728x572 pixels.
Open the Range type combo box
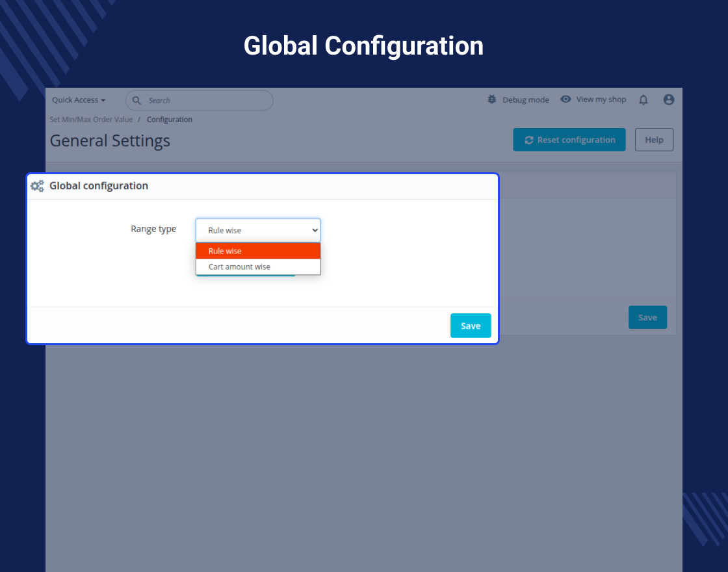(258, 230)
